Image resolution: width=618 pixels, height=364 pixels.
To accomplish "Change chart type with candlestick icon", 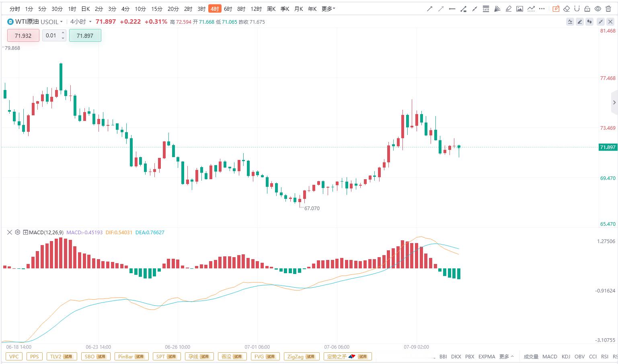I will 589,22.
